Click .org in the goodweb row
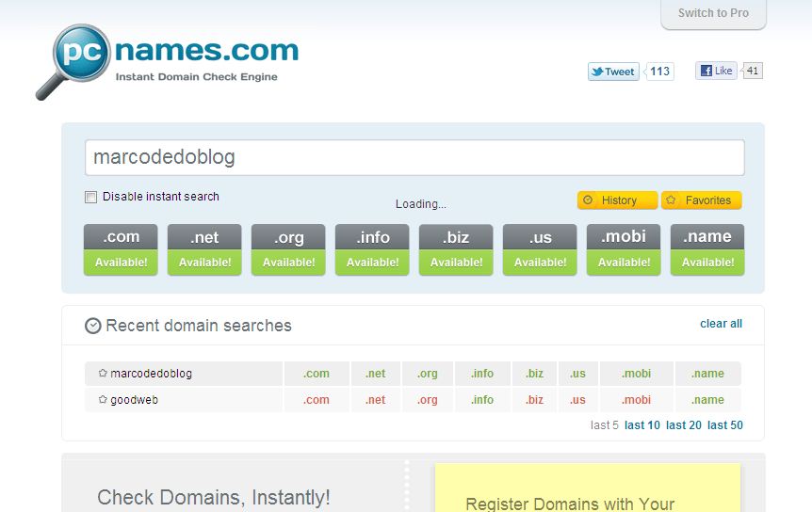The width and height of the screenshot is (812, 512). pos(428,400)
